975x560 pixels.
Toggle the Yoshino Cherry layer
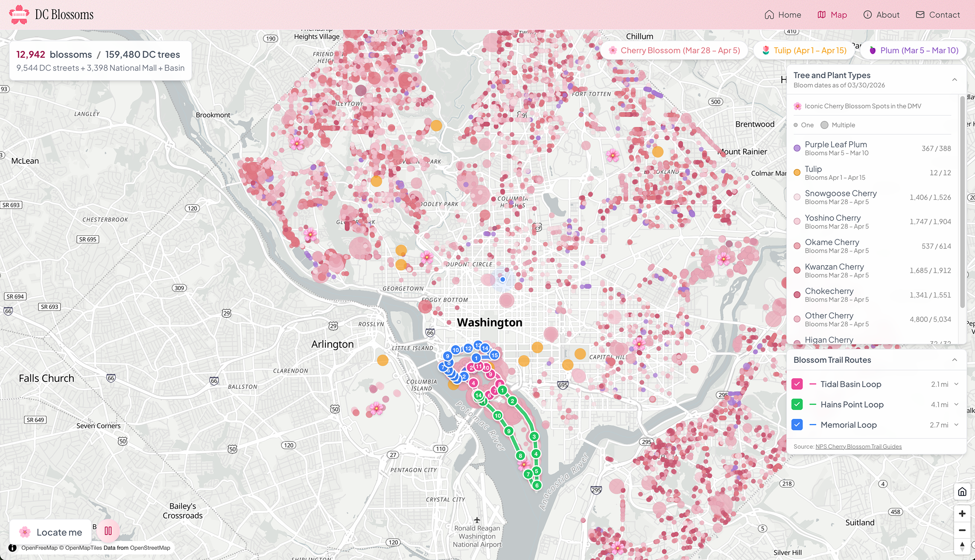click(872, 222)
